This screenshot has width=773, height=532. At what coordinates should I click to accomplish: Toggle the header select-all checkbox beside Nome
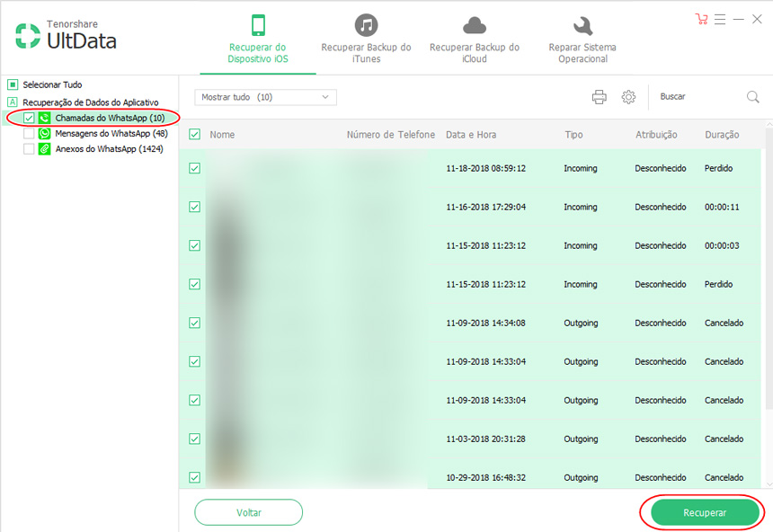195,135
